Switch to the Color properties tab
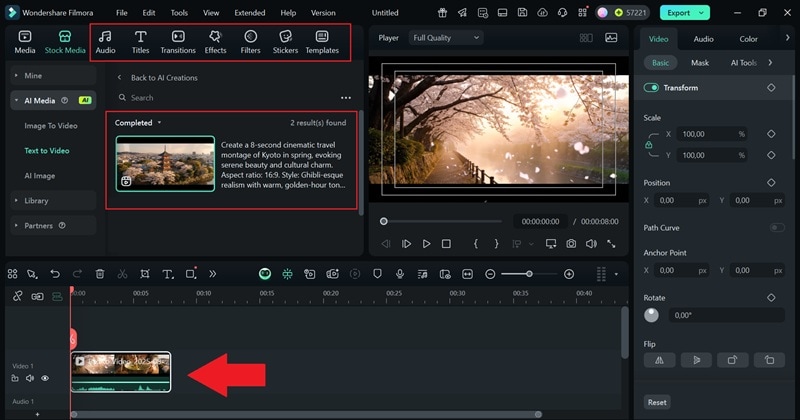The width and height of the screenshot is (800, 420). 748,39
